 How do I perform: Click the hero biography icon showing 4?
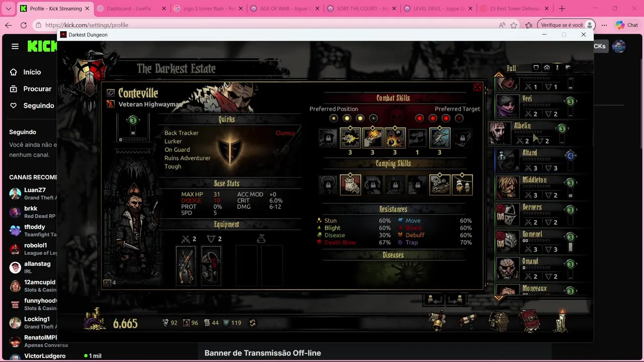(x=107, y=283)
